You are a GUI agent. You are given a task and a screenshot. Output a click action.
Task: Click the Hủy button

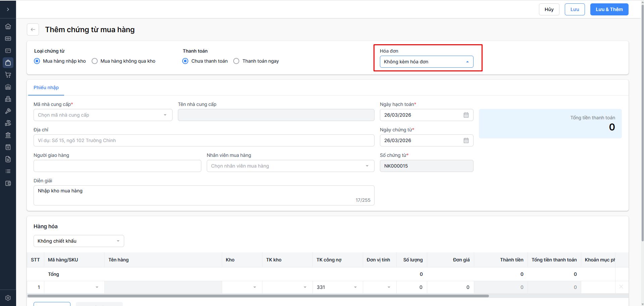coord(549,9)
